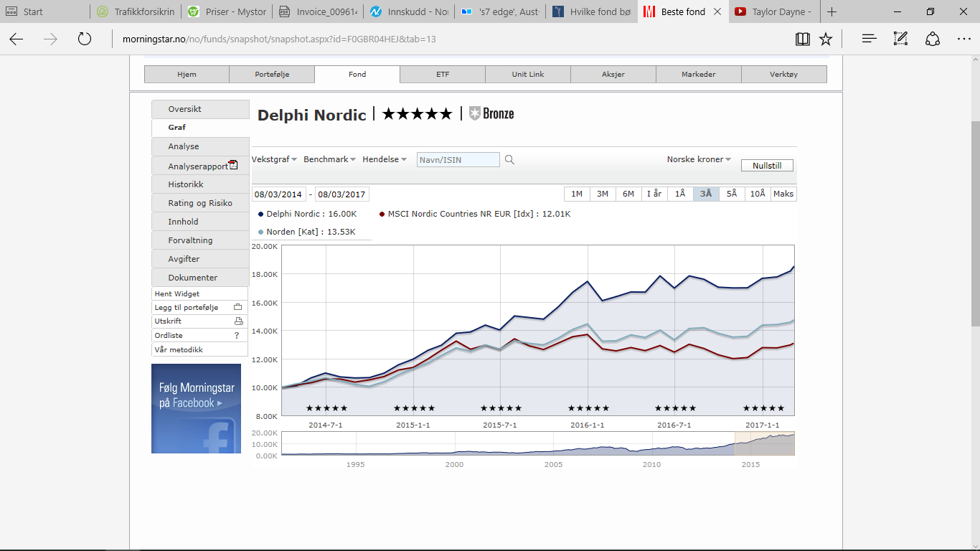Open the Portefølje navigation tab
980x551 pixels.
click(x=272, y=74)
